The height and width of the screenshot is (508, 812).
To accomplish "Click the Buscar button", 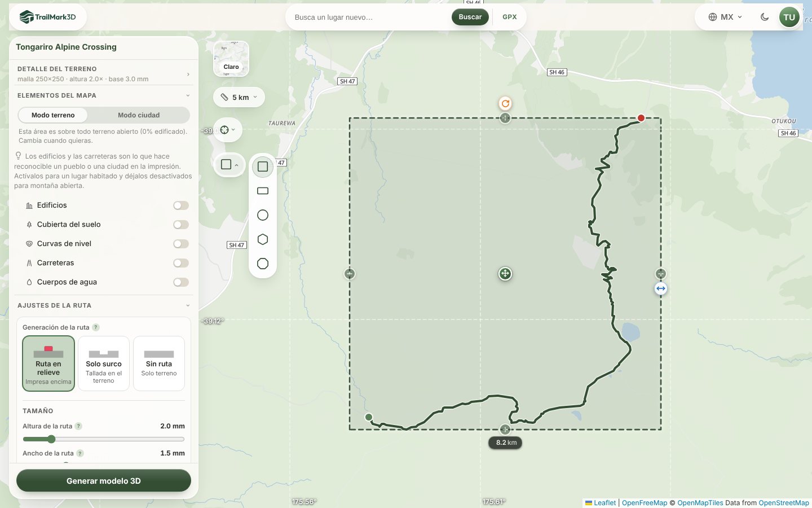I will point(470,17).
